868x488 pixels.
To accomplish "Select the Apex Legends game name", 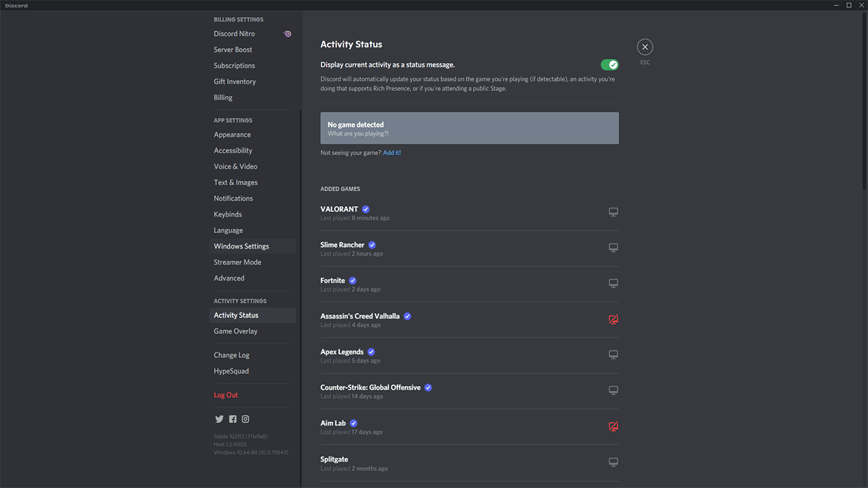I will point(342,352).
